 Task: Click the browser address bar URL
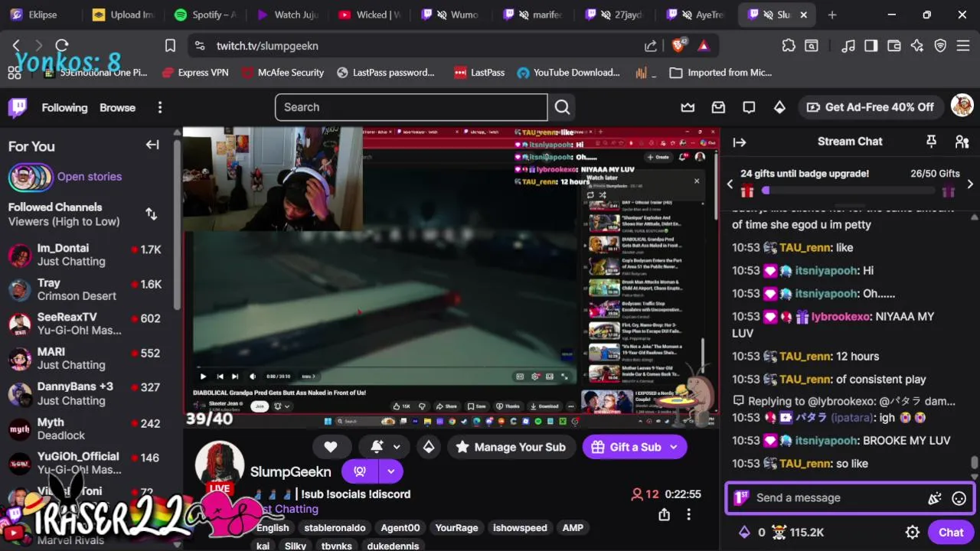267,46
